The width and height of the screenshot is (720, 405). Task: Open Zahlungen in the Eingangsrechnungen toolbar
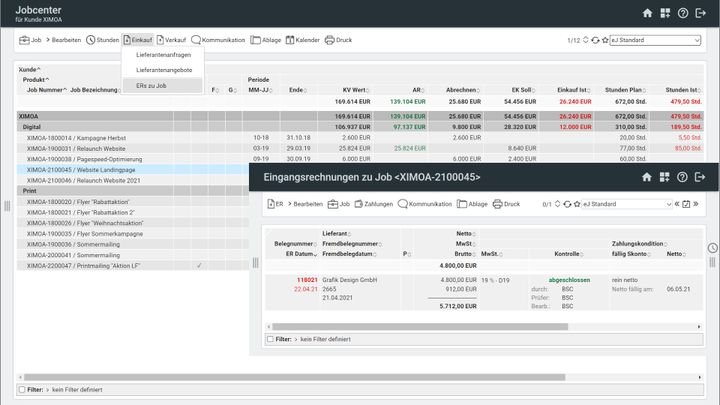(373, 204)
